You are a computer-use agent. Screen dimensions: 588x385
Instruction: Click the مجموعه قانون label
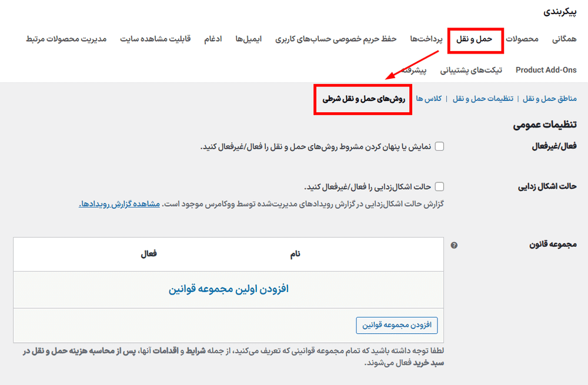pos(553,245)
